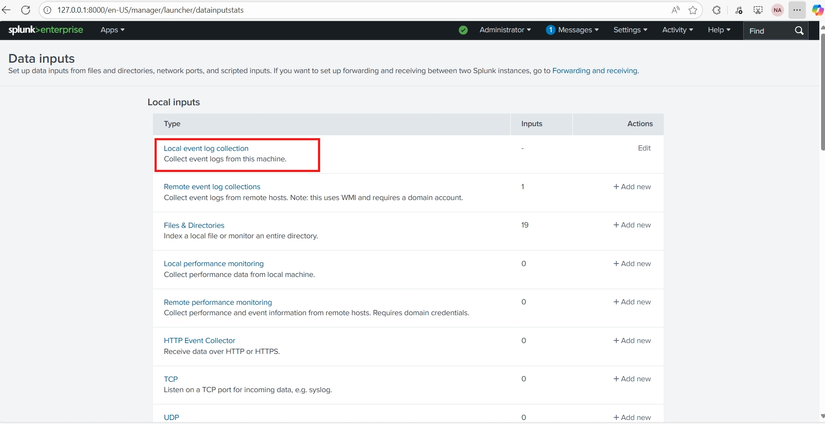Add this page to favorites with the star icon
825x424 pixels.
pyautogui.click(x=693, y=10)
